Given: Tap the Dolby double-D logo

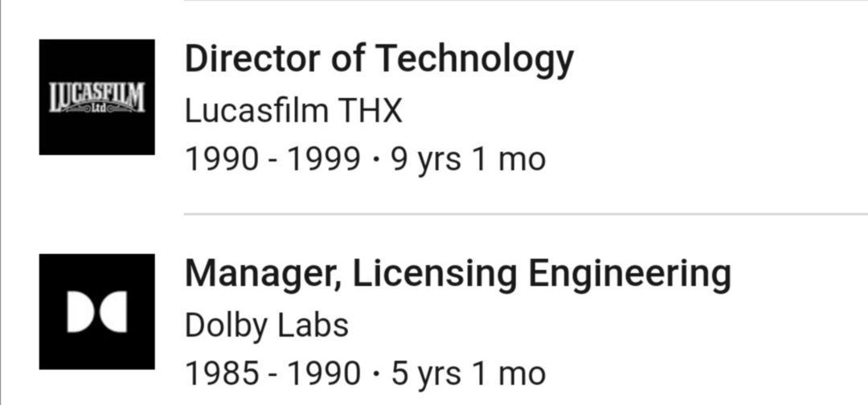Looking at the screenshot, I should point(96,312).
